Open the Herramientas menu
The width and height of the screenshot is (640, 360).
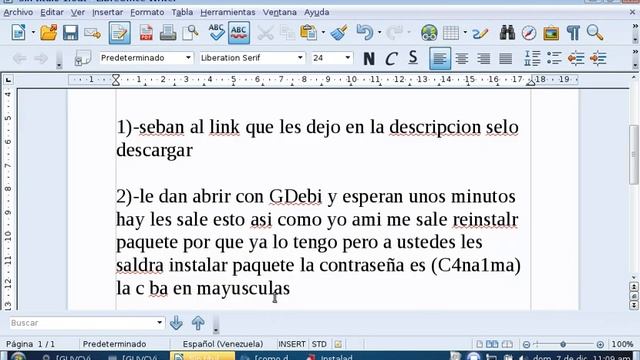(228, 12)
